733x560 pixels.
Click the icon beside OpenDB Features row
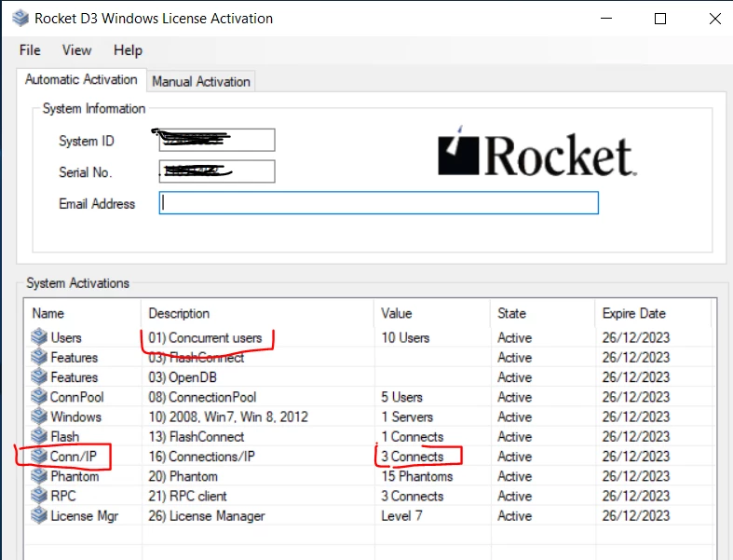coord(39,376)
